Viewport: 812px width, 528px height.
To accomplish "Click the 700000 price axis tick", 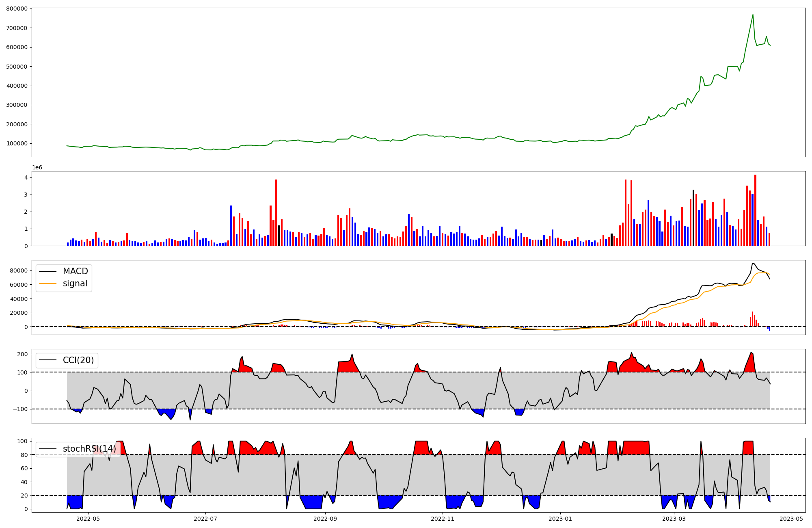I will point(17,28).
